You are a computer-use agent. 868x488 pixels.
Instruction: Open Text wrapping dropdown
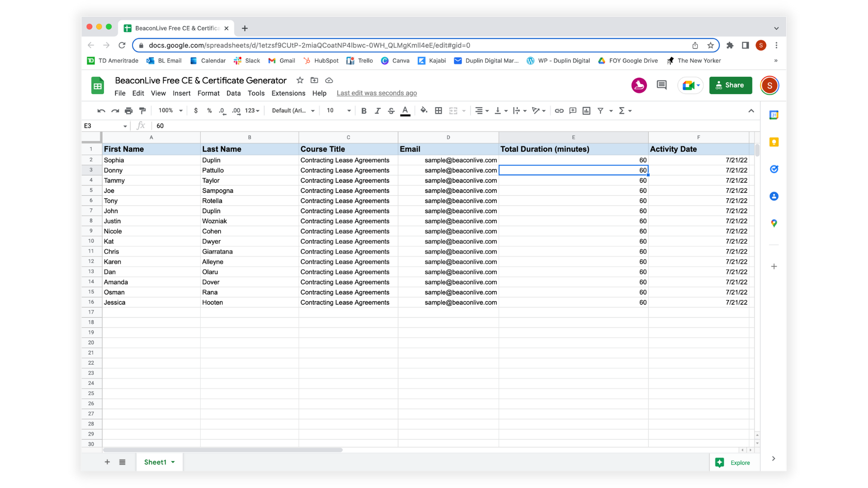520,111
